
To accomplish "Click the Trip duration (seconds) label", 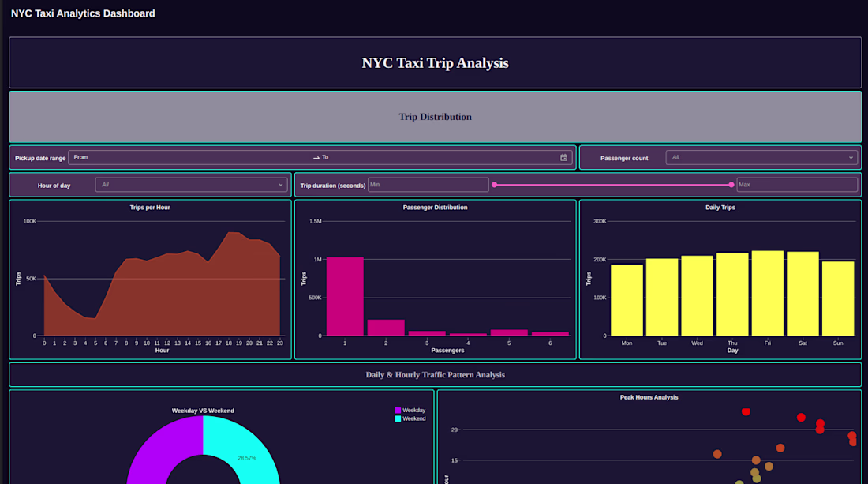I will [333, 186].
